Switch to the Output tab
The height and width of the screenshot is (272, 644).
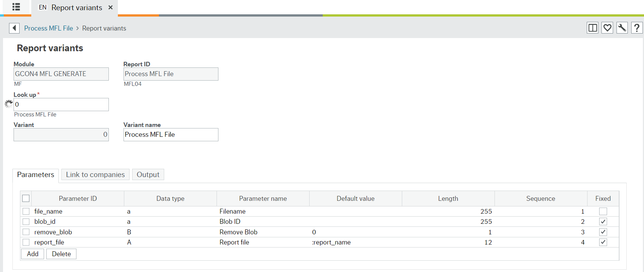(148, 174)
